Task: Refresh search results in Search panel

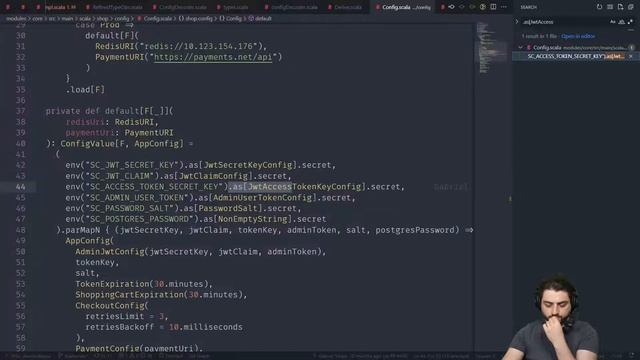Action: coord(599,7)
